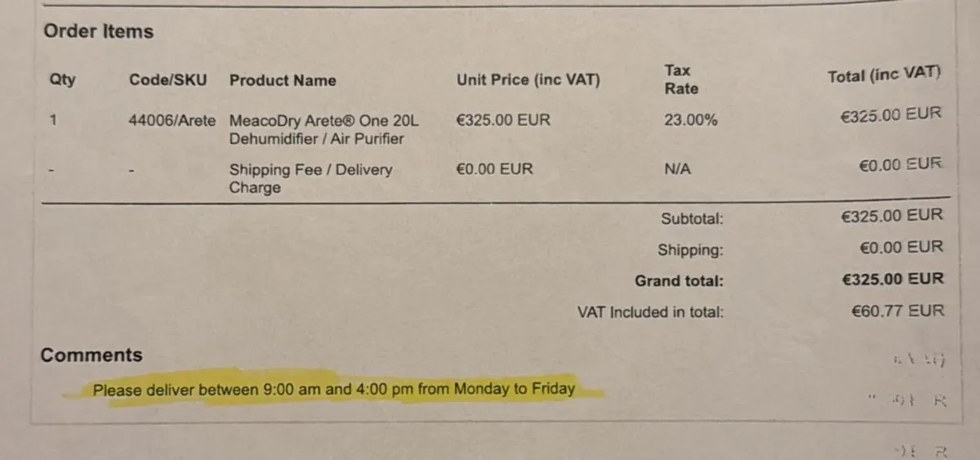
Task: Select the Unit Price (inc VAT) header
Action: [x=528, y=80]
